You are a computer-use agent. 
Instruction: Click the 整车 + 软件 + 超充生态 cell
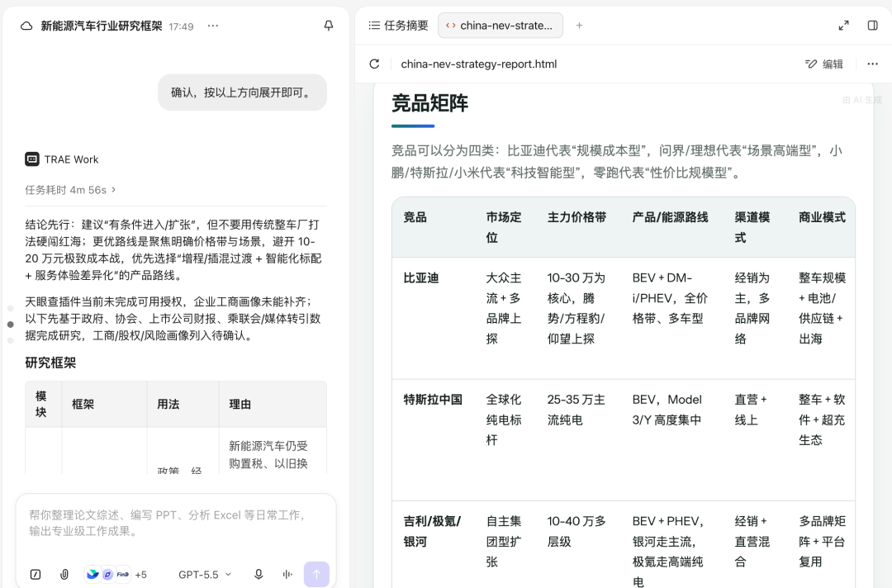click(822, 420)
